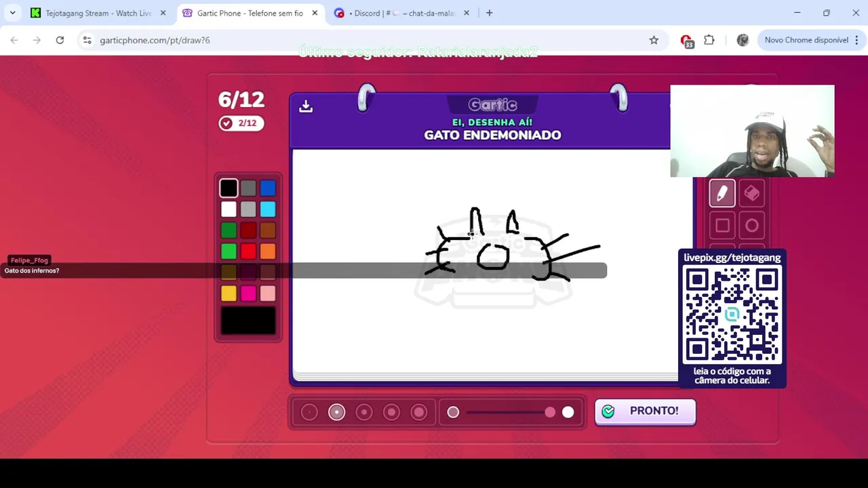
Task: Download the drawing with the download icon
Action: tap(306, 106)
